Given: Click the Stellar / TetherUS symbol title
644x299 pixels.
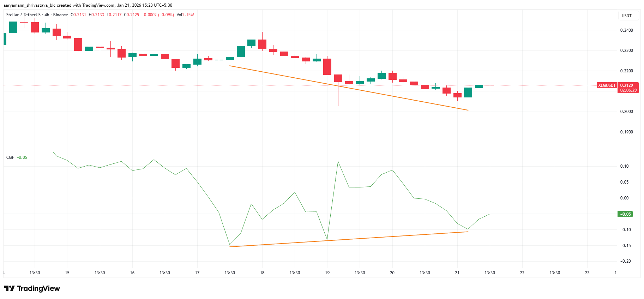Looking at the screenshot, I should tap(23, 15).
